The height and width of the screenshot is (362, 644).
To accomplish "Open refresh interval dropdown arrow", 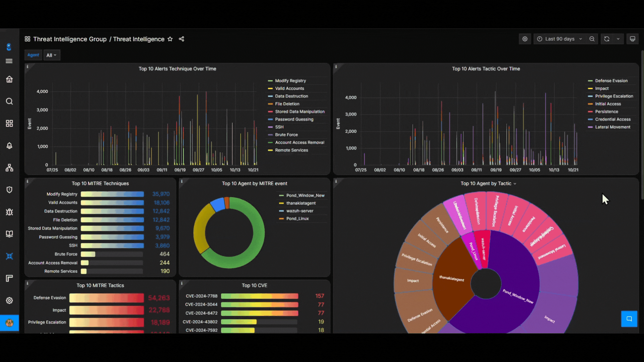I will [x=618, y=39].
